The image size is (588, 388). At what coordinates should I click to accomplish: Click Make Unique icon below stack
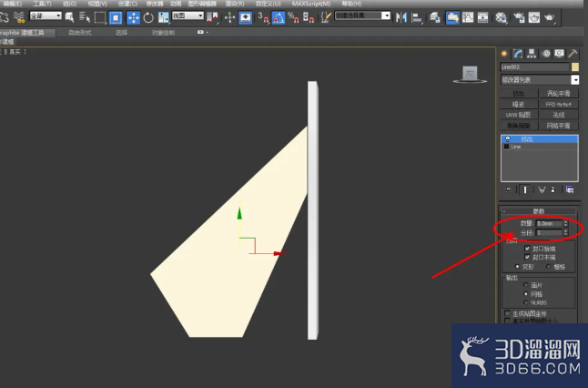click(542, 189)
